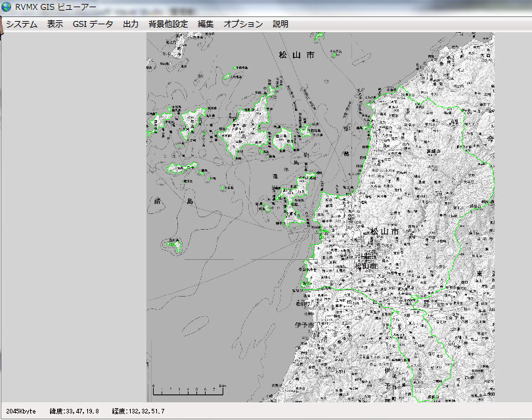The height and width of the screenshot is (420, 532).
Task: Click the 2045Kbyte memory readout in status bar
Action: tap(21, 411)
